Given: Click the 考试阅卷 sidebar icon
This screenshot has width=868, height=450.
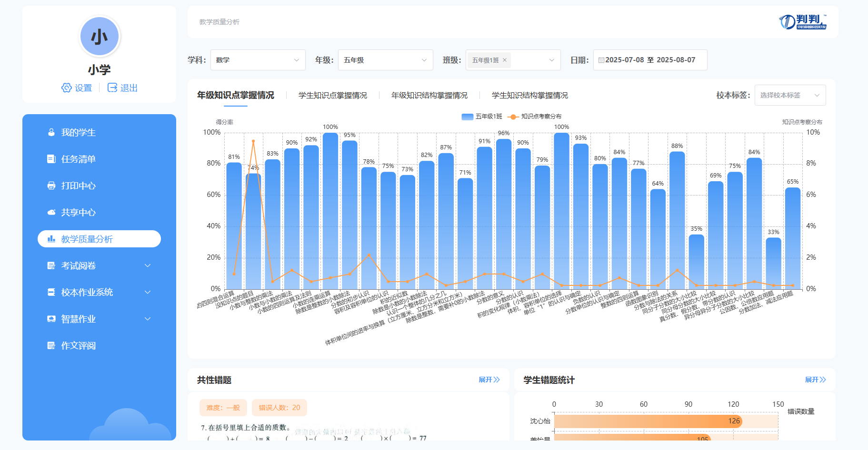Looking at the screenshot, I should click(51, 266).
